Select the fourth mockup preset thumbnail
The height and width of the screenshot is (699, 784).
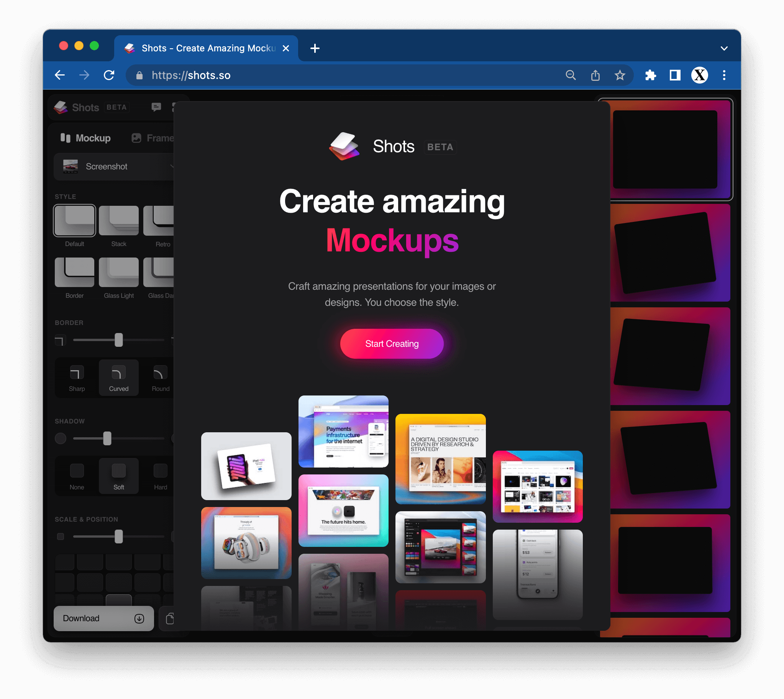pos(670,460)
